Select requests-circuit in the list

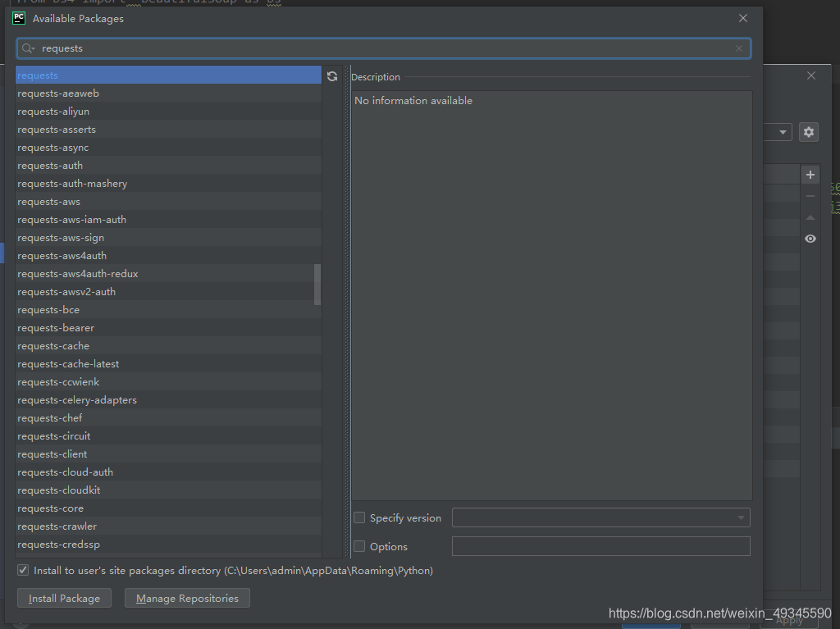click(x=168, y=436)
